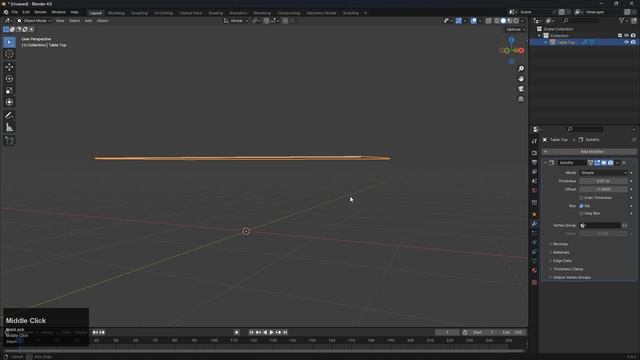Open the Tool properties tab
640x360 pixels.
pos(534,141)
